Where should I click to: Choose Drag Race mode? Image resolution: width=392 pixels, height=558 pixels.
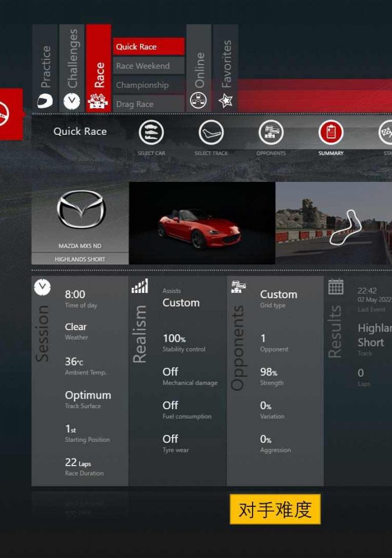point(149,104)
